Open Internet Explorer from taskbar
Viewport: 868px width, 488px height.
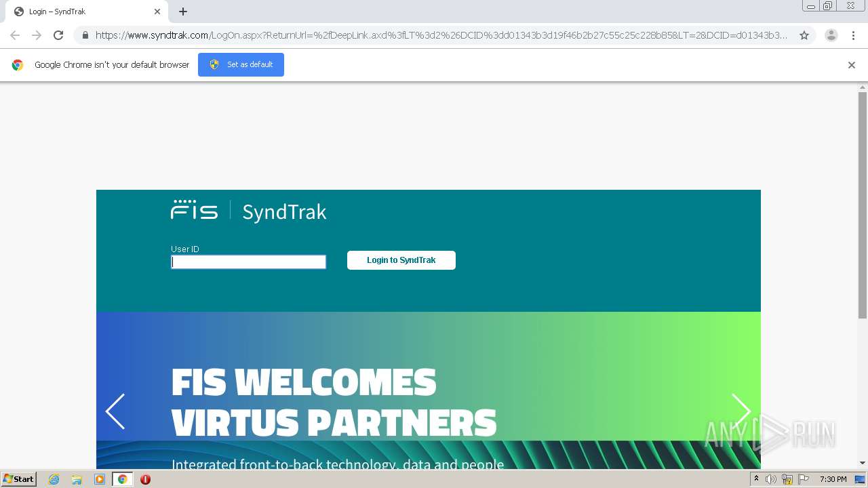pos(54,479)
